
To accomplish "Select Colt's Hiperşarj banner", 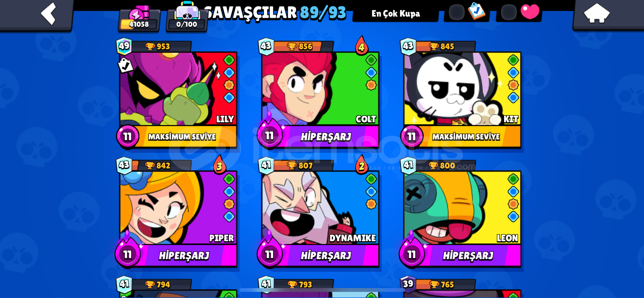I will point(326,137).
